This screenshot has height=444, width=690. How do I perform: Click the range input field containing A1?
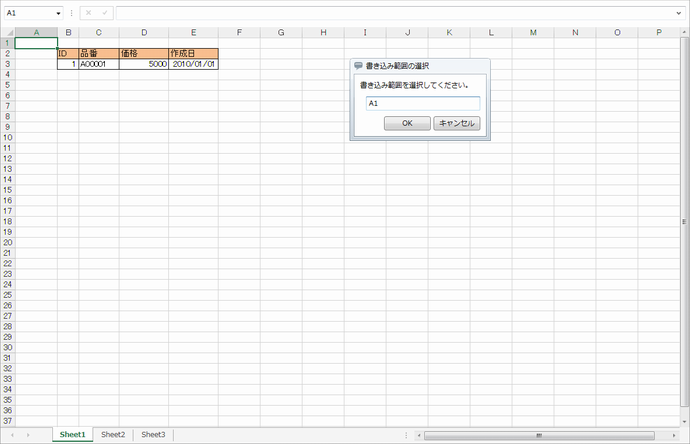point(422,103)
